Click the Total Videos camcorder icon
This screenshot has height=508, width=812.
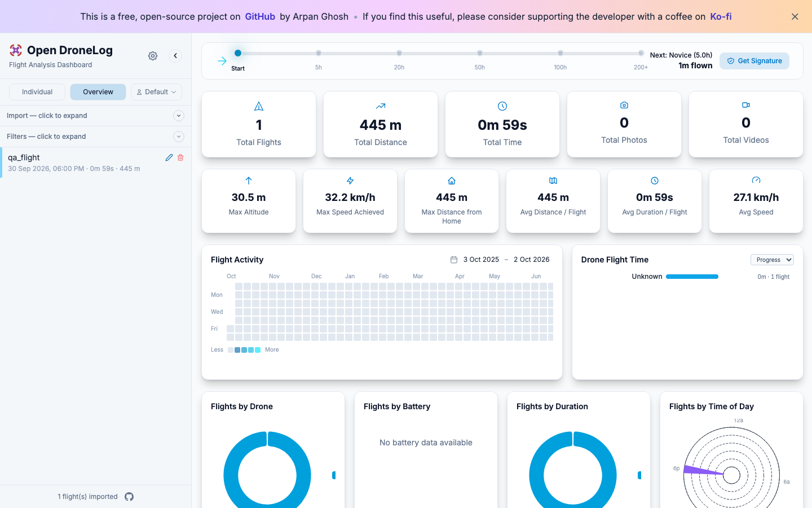tap(746, 105)
